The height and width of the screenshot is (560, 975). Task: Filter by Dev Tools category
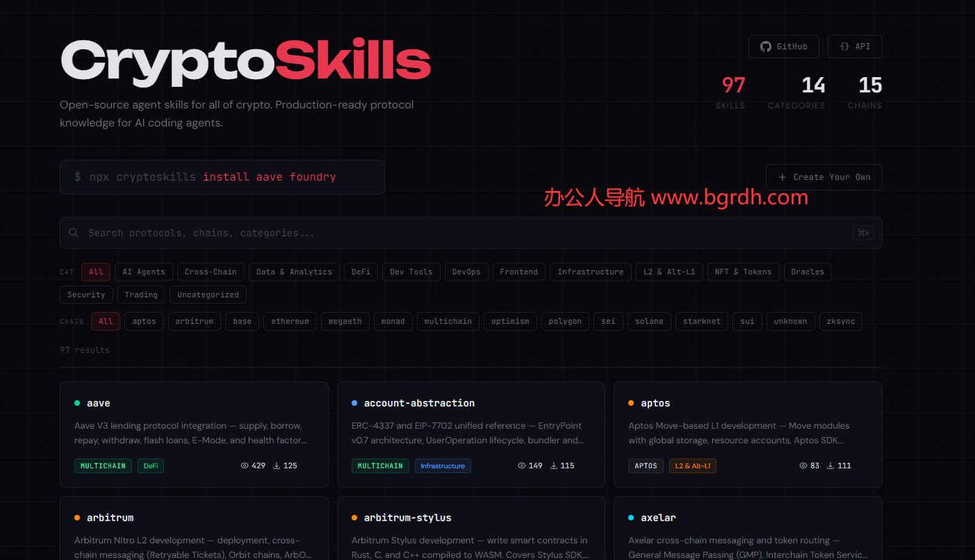[411, 272]
